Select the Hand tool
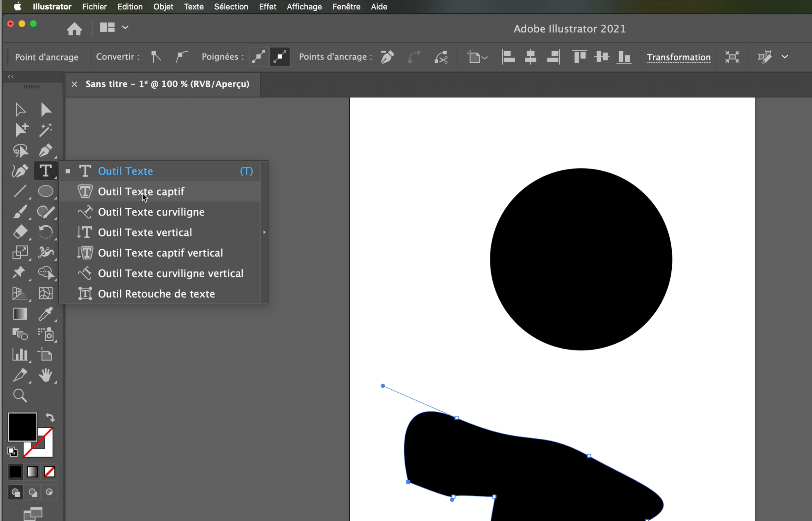 [46, 375]
